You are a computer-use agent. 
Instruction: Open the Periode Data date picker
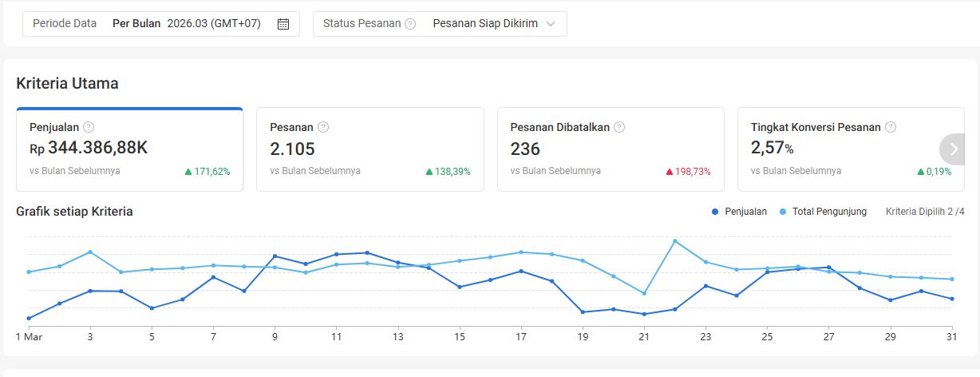161,24
